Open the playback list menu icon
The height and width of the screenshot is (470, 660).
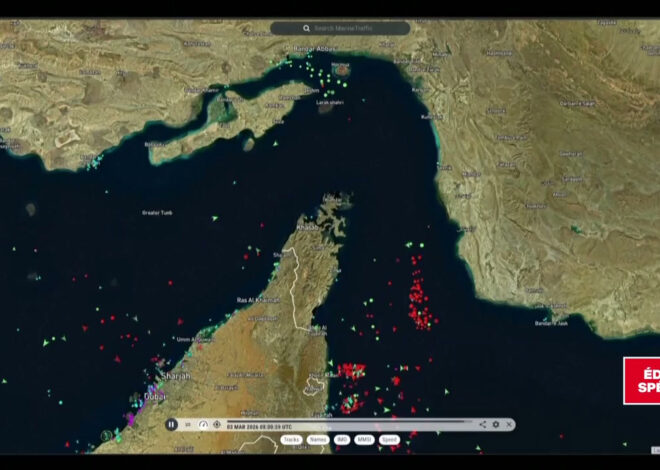pos(188,425)
